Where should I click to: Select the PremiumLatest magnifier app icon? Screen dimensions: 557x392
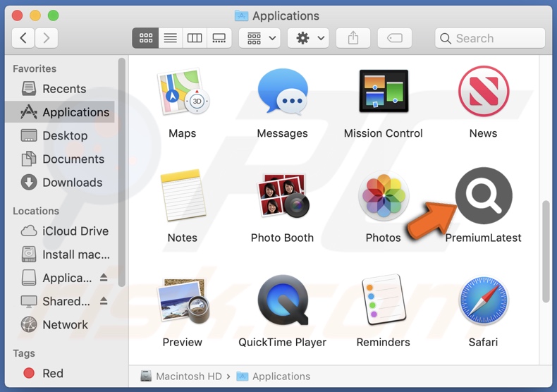pos(484,195)
